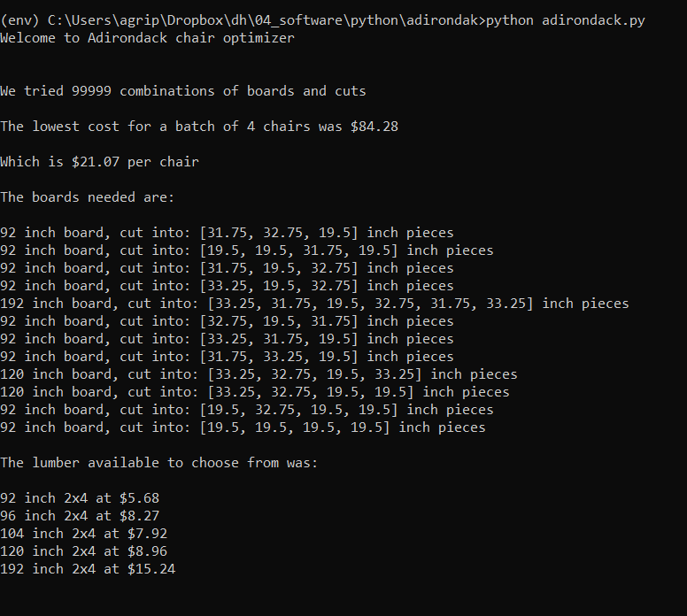The image size is (687, 616).
Task: Click the 120 inch board line ending in 33.25
Action: (259, 374)
